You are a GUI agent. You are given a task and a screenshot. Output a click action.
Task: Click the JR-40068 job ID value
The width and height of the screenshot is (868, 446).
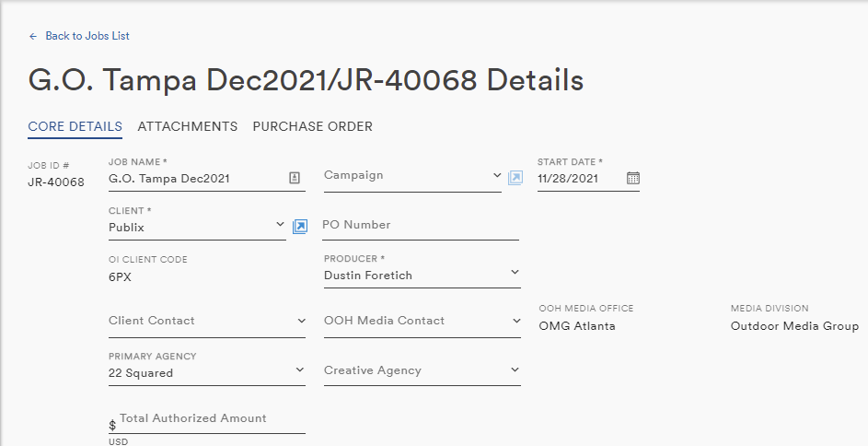(56, 182)
